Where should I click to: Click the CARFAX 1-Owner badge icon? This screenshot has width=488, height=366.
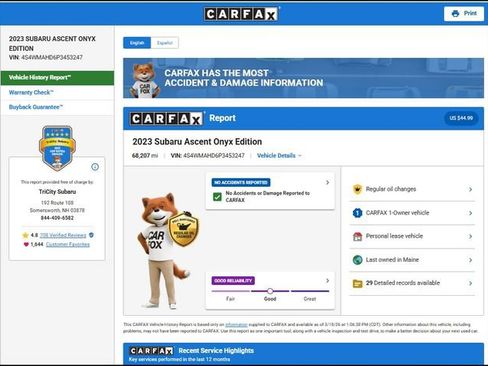point(357,213)
